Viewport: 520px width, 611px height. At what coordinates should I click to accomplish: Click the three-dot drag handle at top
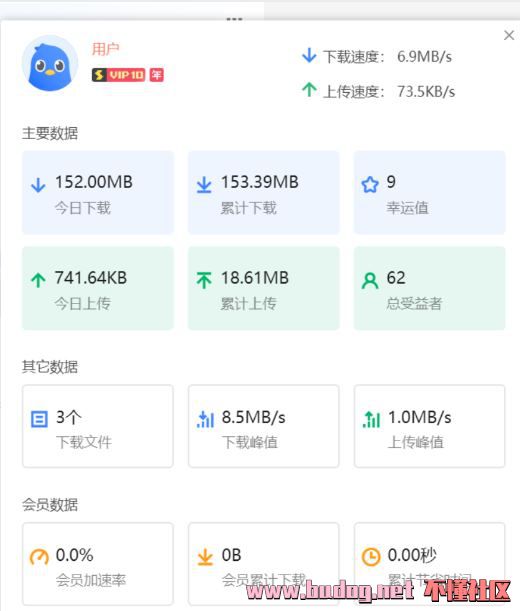click(x=234, y=19)
